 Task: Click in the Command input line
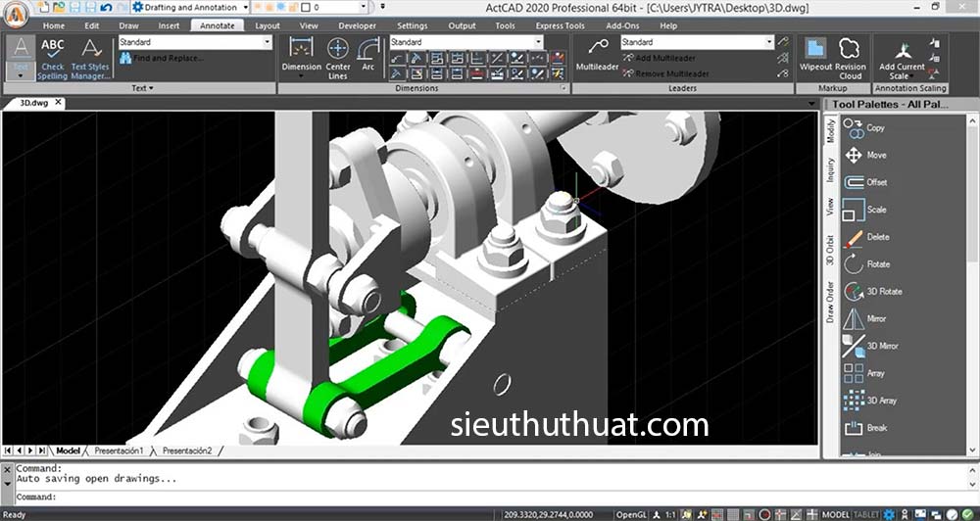(x=392, y=497)
